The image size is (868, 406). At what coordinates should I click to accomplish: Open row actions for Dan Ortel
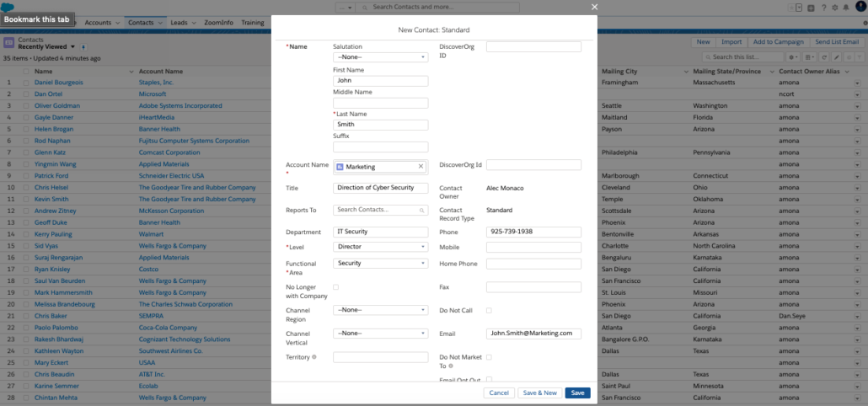click(858, 94)
